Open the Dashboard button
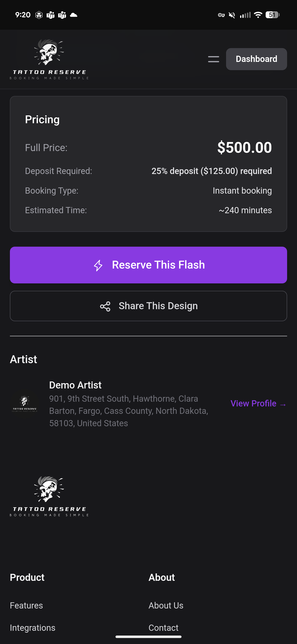 [x=256, y=59]
